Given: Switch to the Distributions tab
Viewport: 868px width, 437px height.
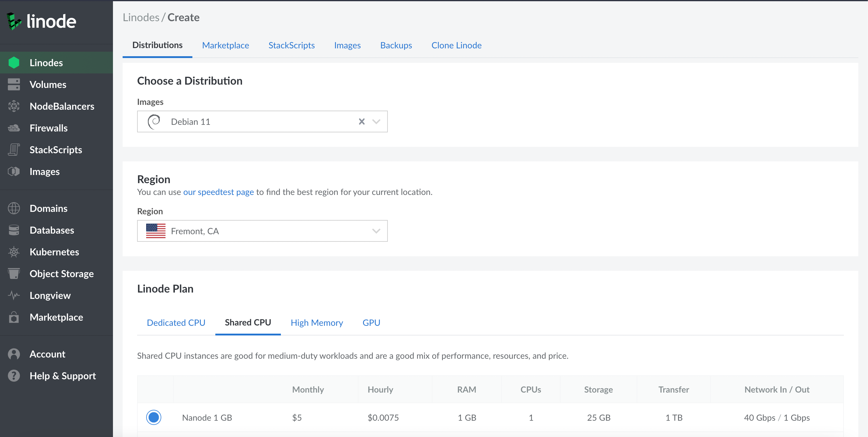Looking at the screenshot, I should (x=157, y=45).
